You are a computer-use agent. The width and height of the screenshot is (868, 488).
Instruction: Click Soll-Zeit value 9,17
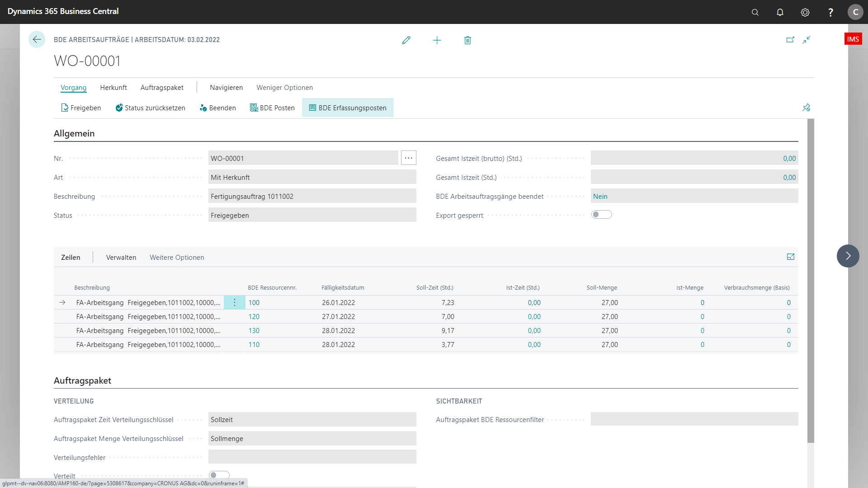coord(448,331)
